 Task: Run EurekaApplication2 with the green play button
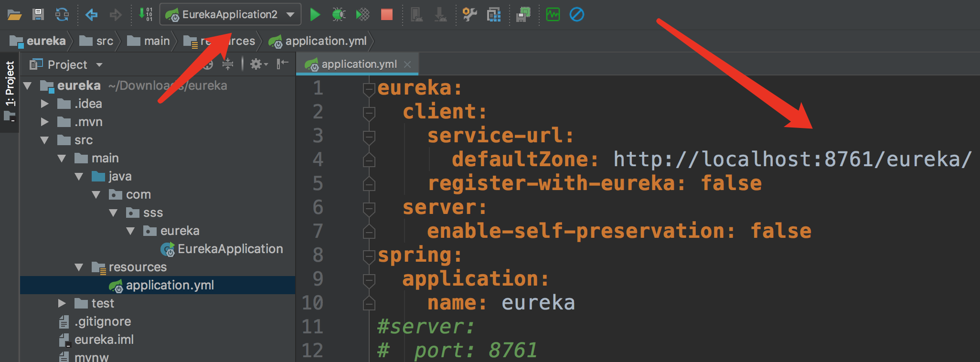tap(315, 15)
